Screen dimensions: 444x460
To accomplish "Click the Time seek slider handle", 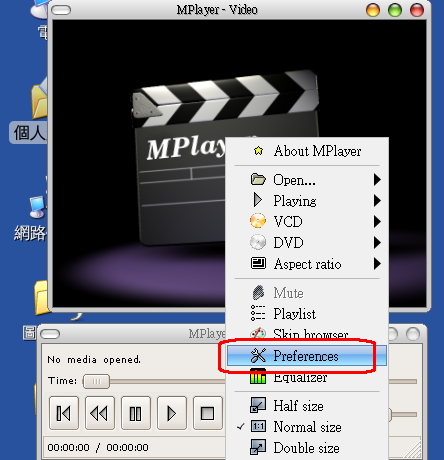I will [96, 381].
